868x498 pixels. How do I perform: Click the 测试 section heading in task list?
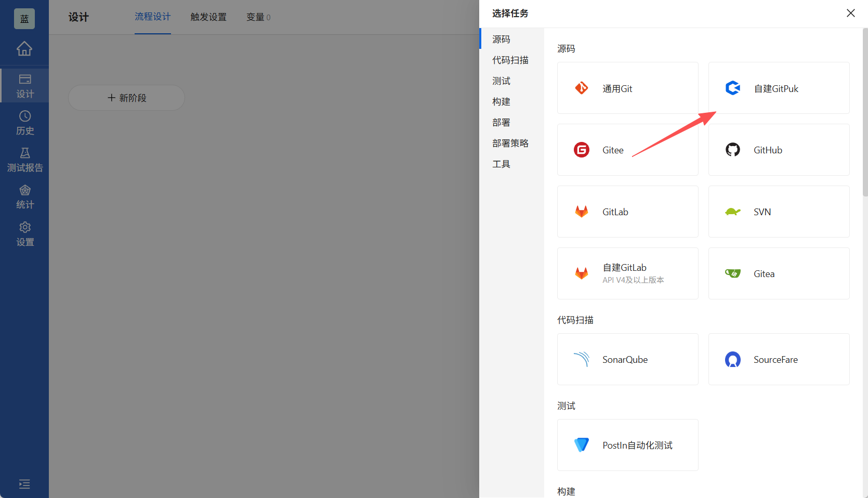pos(566,406)
